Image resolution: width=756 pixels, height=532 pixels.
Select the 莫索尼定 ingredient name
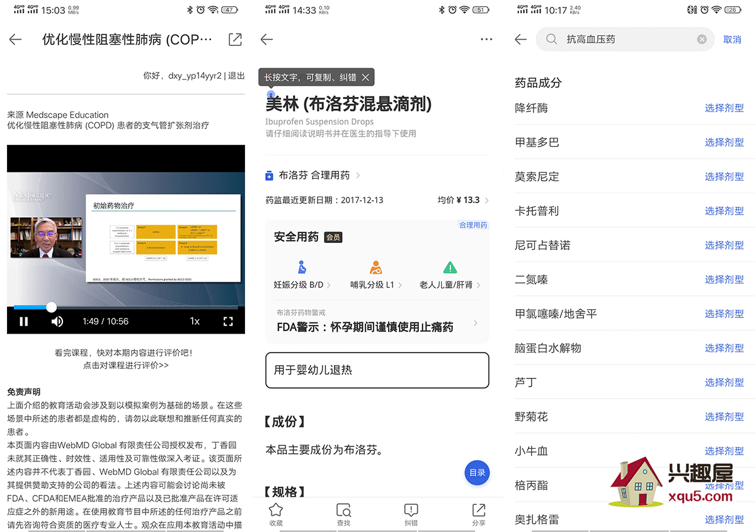click(x=537, y=176)
